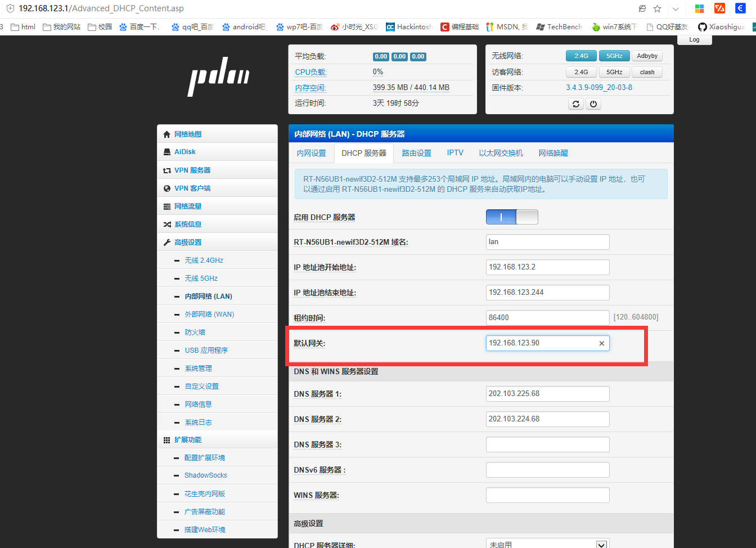The width and height of the screenshot is (756, 548).
Task: Toggle the guest network 5GHz button
Action: click(x=614, y=72)
